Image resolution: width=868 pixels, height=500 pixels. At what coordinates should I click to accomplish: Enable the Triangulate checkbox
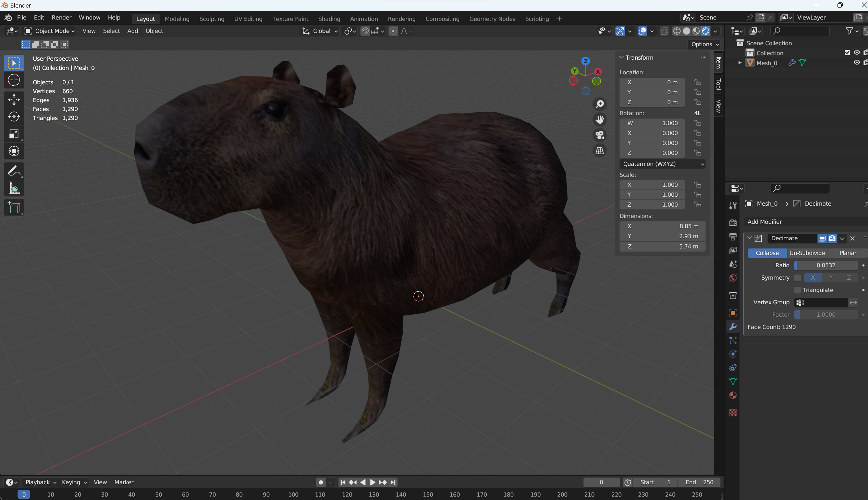(x=798, y=290)
